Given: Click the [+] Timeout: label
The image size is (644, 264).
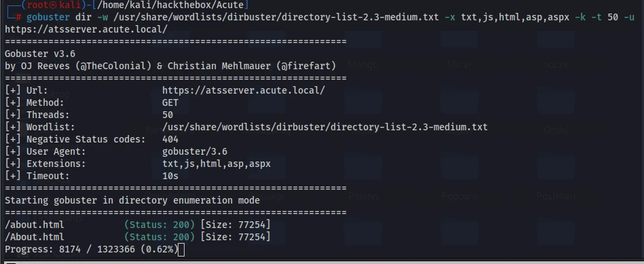Looking at the screenshot, I should click(37, 176).
